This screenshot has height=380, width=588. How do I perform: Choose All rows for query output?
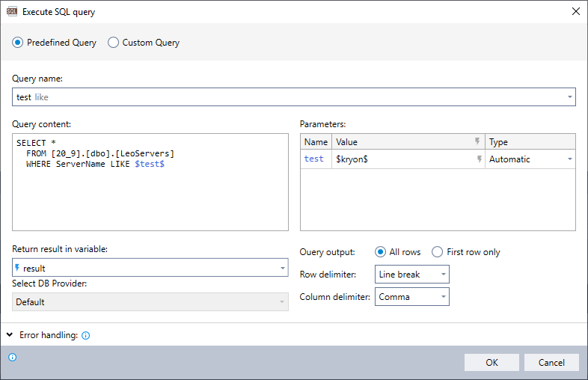pos(381,252)
